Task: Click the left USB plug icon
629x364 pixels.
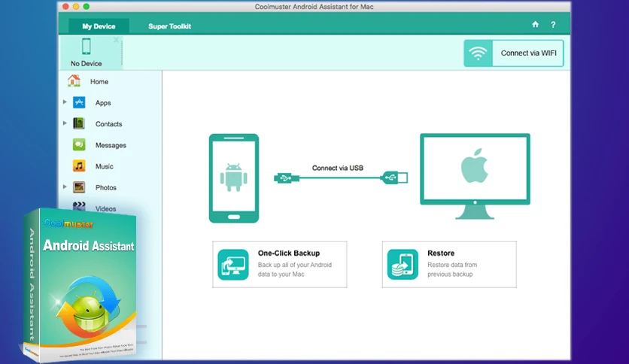Action: tap(287, 178)
